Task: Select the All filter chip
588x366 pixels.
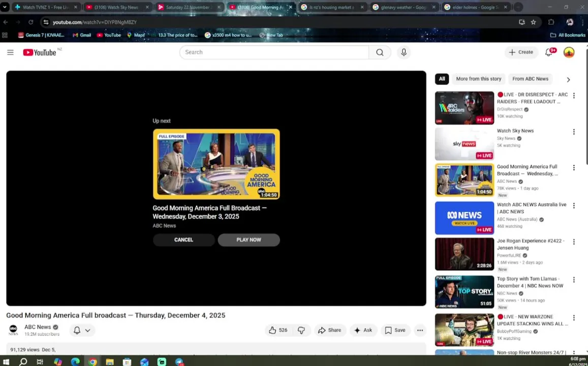Action: [x=442, y=79]
